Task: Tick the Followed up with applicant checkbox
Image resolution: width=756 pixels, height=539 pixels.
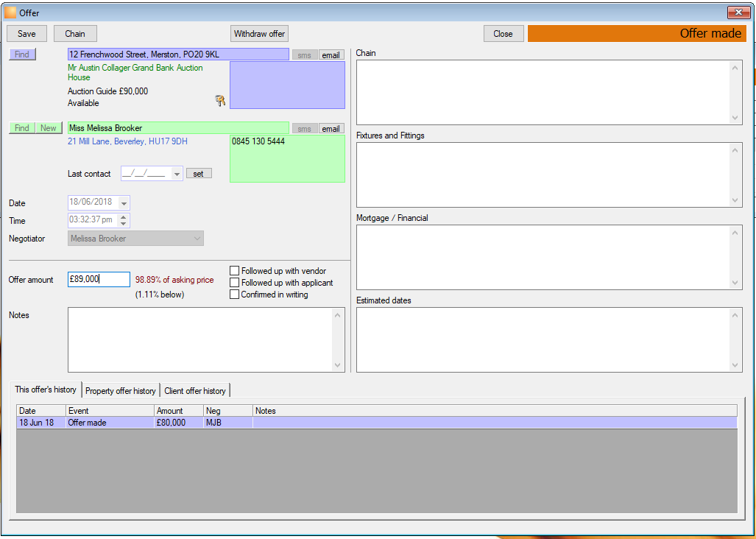Action: coord(234,283)
